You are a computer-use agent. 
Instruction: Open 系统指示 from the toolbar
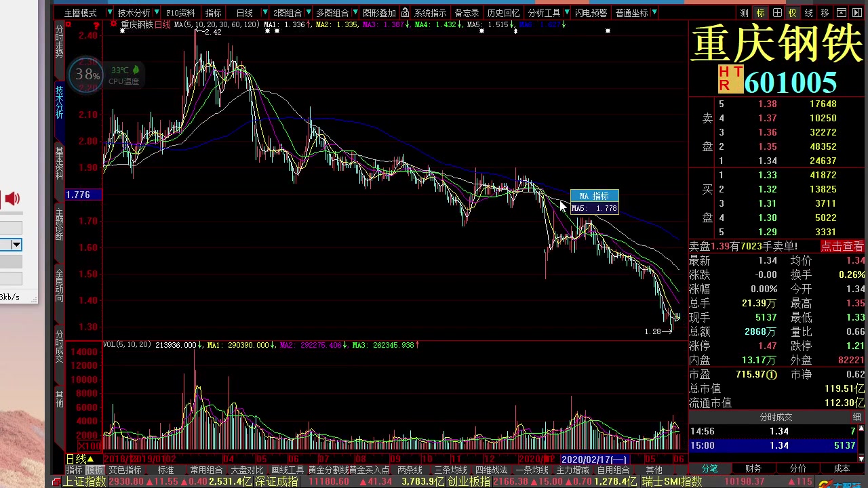(431, 13)
